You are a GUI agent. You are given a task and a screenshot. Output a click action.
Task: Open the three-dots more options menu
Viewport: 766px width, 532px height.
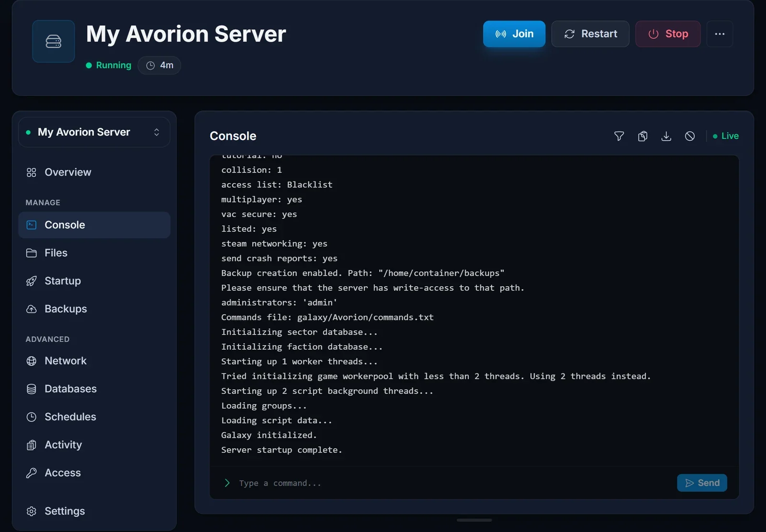[720, 34]
